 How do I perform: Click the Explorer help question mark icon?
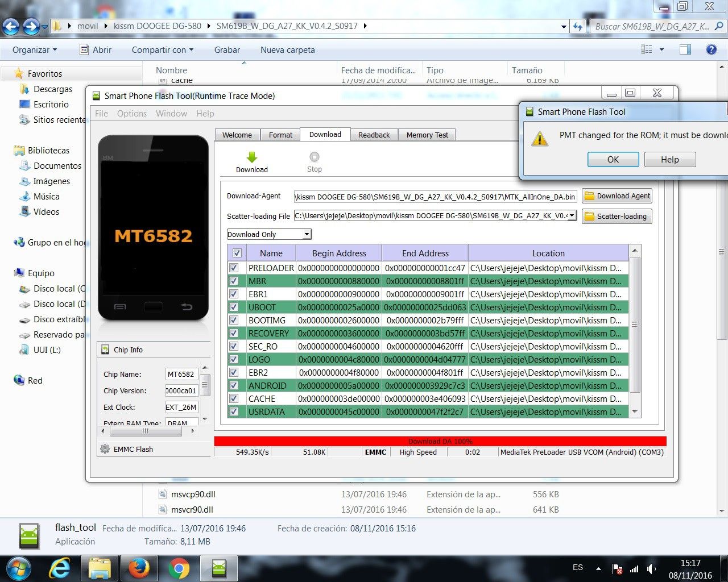pyautogui.click(x=711, y=50)
